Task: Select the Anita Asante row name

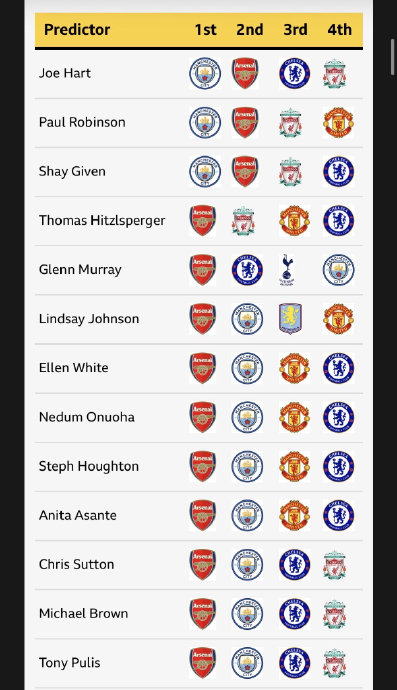Action: 78,515
